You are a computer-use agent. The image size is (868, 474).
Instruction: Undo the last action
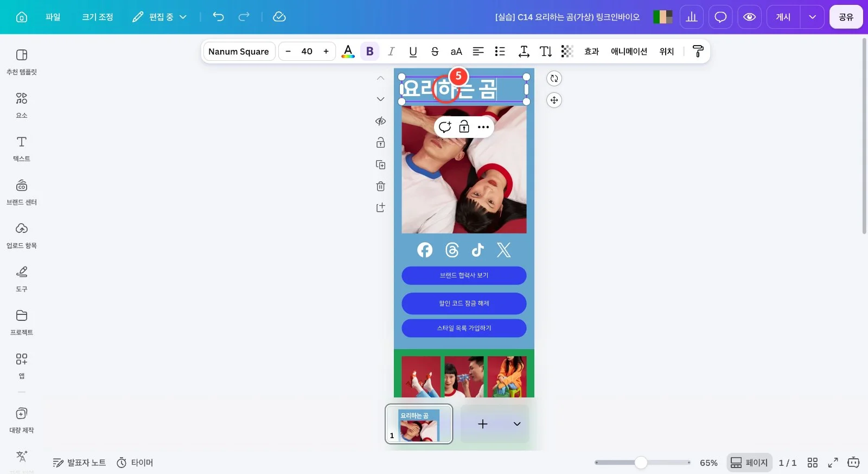click(218, 17)
